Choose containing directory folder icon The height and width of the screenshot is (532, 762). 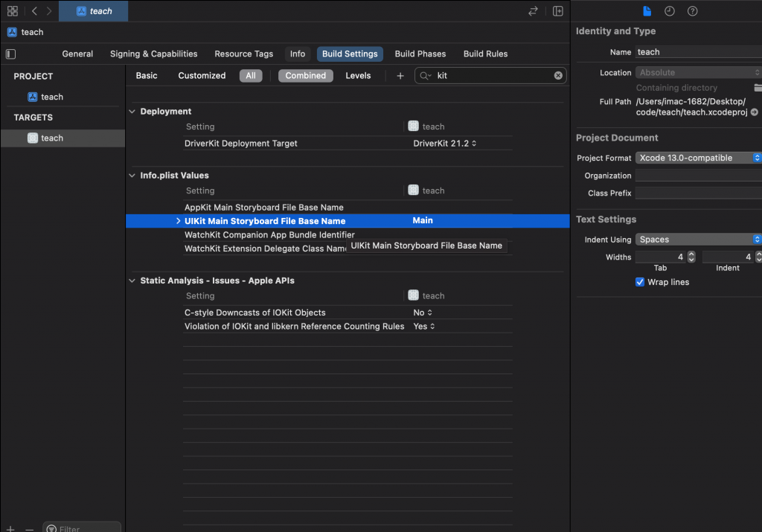pos(758,88)
